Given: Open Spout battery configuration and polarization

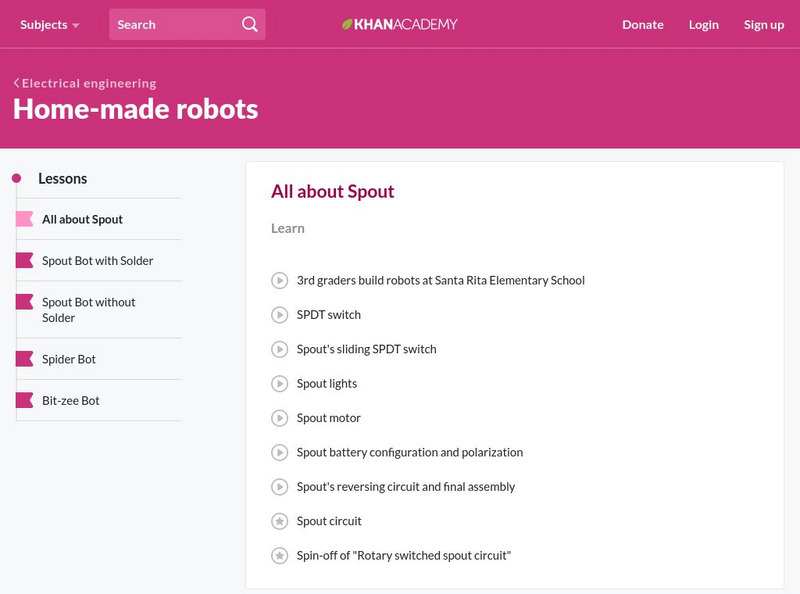Looking at the screenshot, I should click(x=409, y=452).
